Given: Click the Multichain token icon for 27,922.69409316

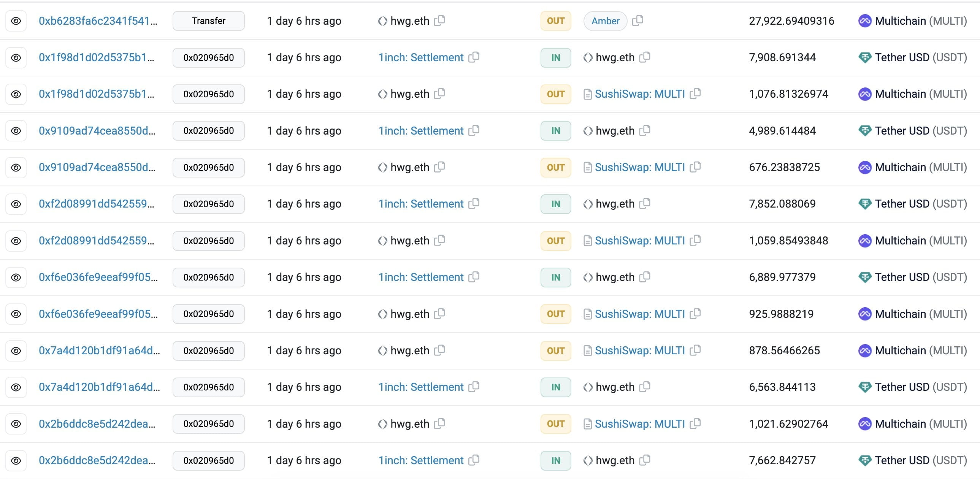Looking at the screenshot, I should 865,21.
